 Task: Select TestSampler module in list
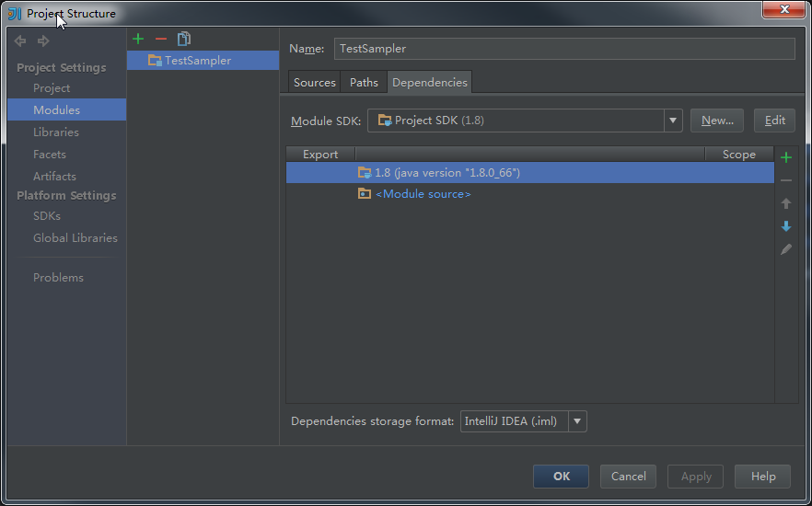coord(203,61)
